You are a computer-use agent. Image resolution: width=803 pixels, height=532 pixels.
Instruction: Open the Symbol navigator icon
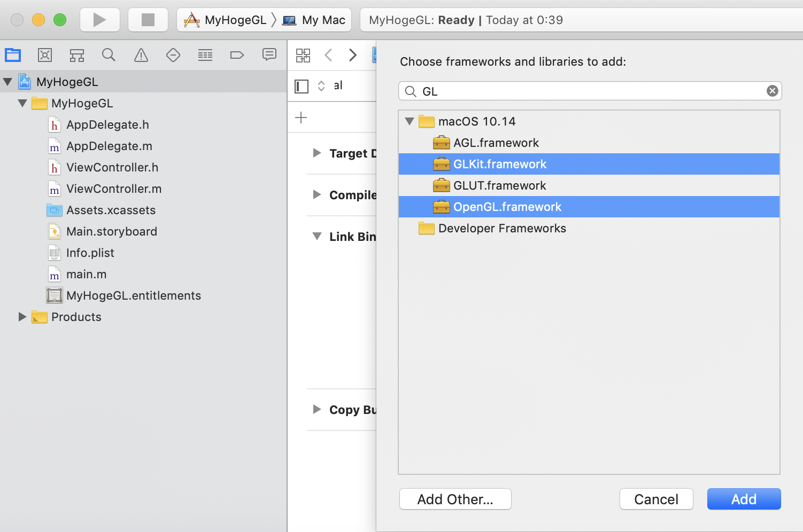[77, 54]
